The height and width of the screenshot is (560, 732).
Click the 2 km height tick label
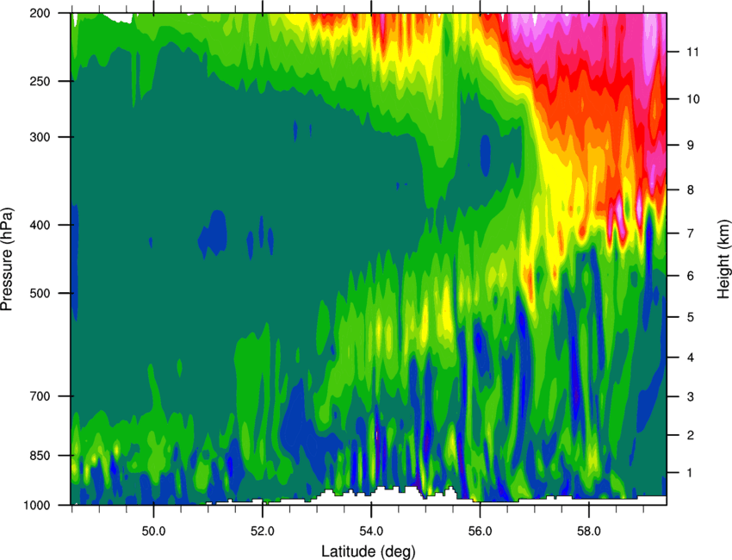pyautogui.click(x=691, y=435)
